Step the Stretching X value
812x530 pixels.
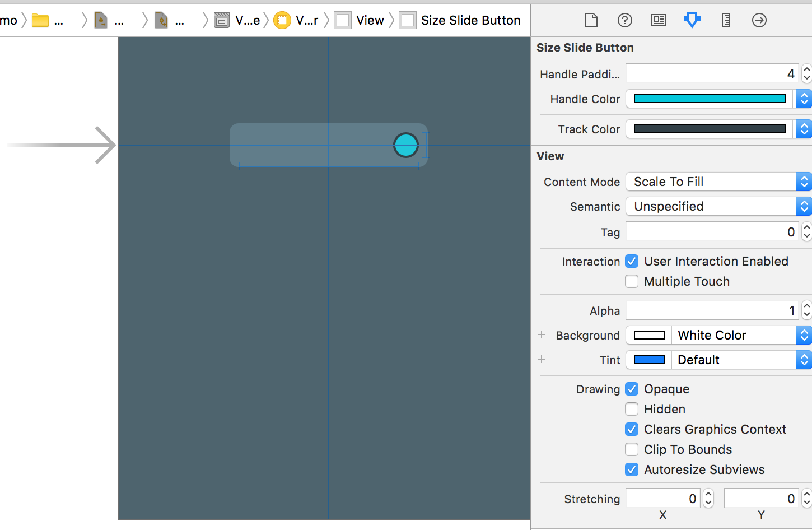[708, 499]
